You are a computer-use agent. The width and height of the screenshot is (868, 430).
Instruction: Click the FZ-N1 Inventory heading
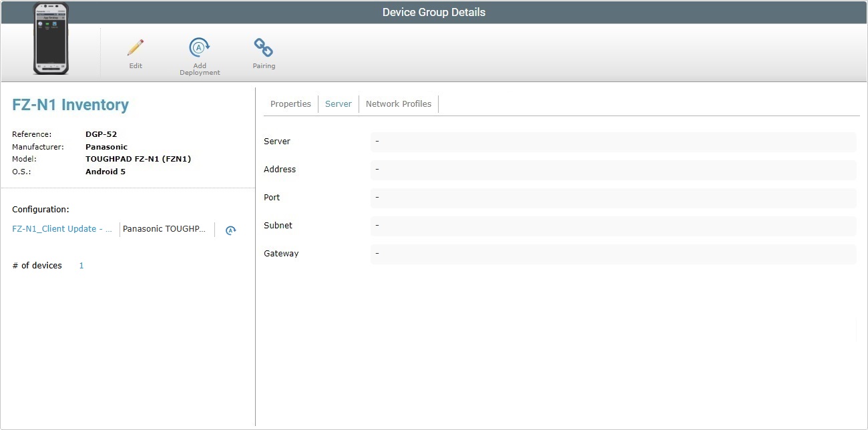pyautogui.click(x=71, y=105)
